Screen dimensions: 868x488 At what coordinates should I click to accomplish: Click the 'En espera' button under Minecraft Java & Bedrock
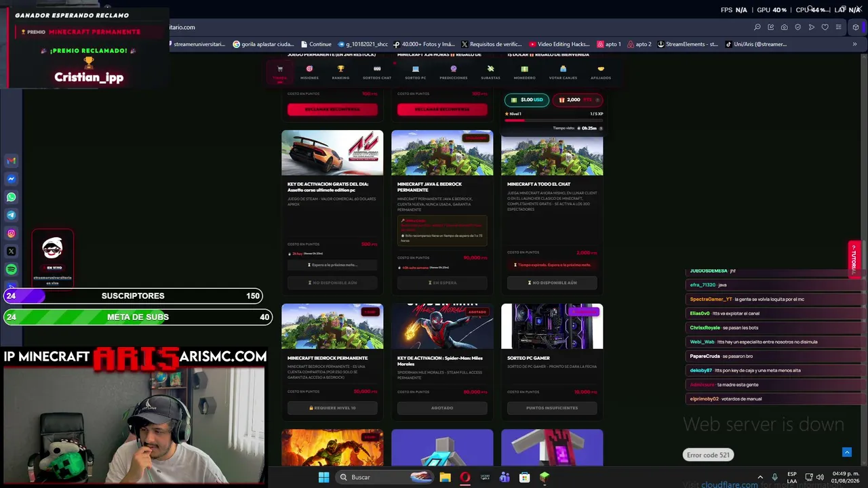pyautogui.click(x=442, y=283)
